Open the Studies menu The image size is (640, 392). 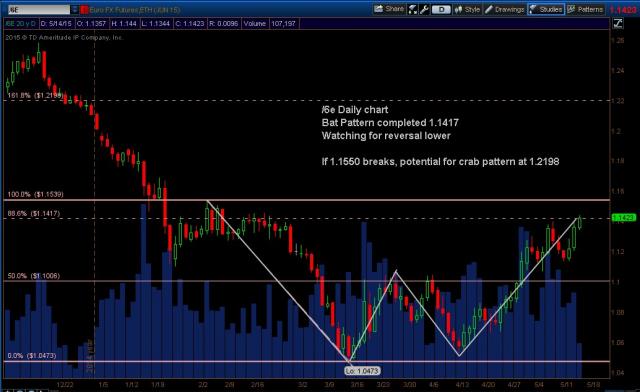546,9
